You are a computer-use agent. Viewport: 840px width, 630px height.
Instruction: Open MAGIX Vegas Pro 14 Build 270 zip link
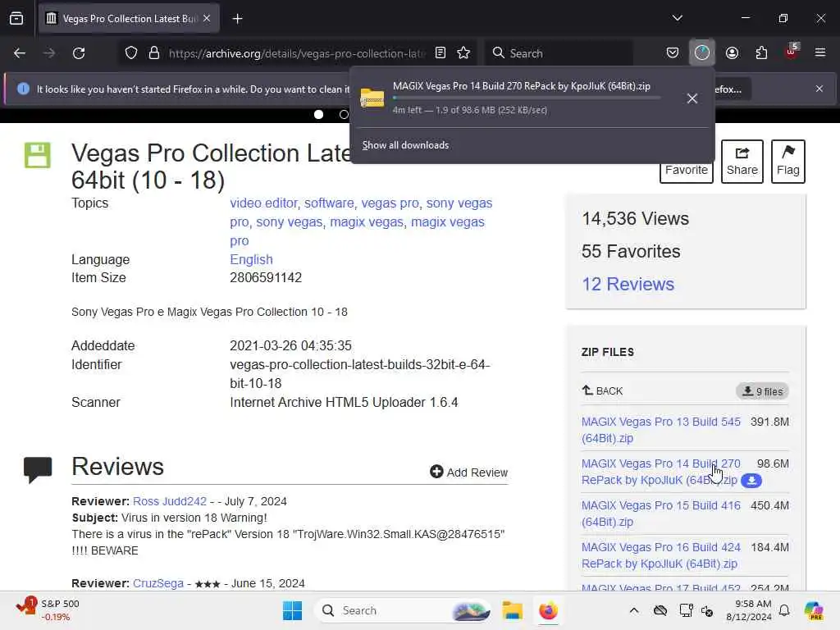(x=661, y=472)
